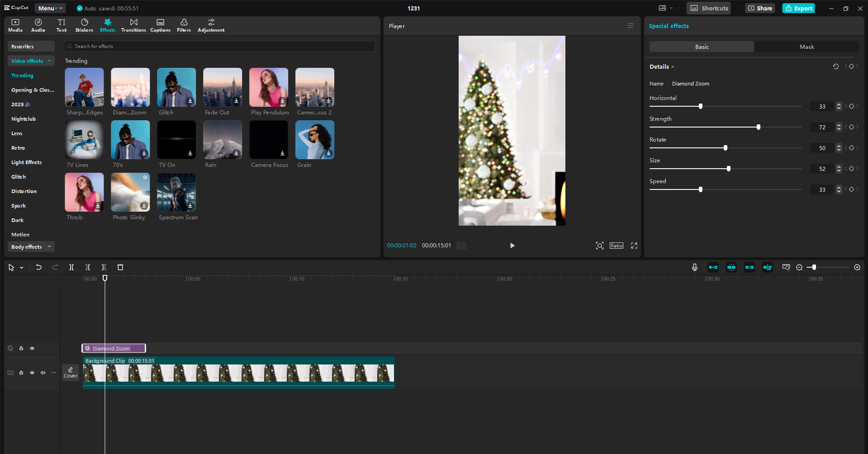The height and width of the screenshot is (454, 868).
Task: Adjust the Strength value stepper arrows
Action: [839, 127]
